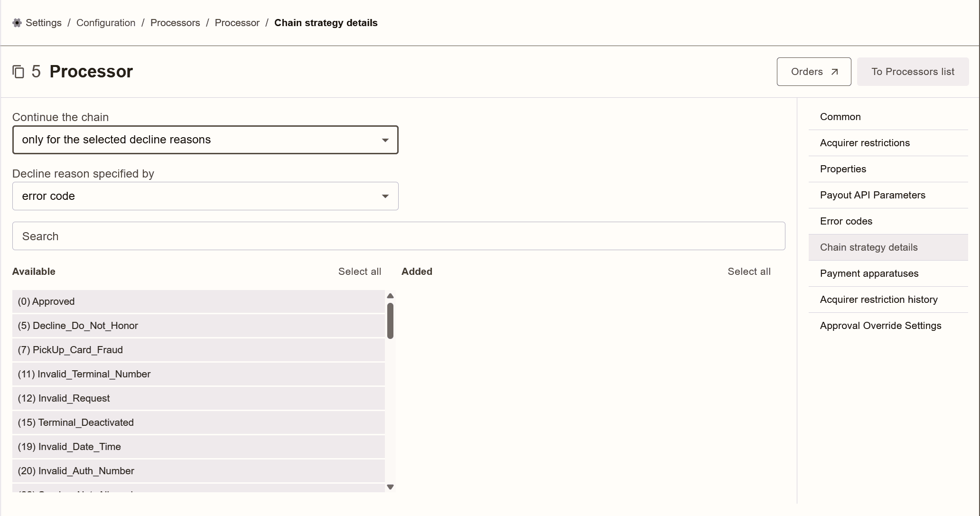The height and width of the screenshot is (516, 980).
Task: Click the scroll up arrow in Available list
Action: pyautogui.click(x=391, y=296)
